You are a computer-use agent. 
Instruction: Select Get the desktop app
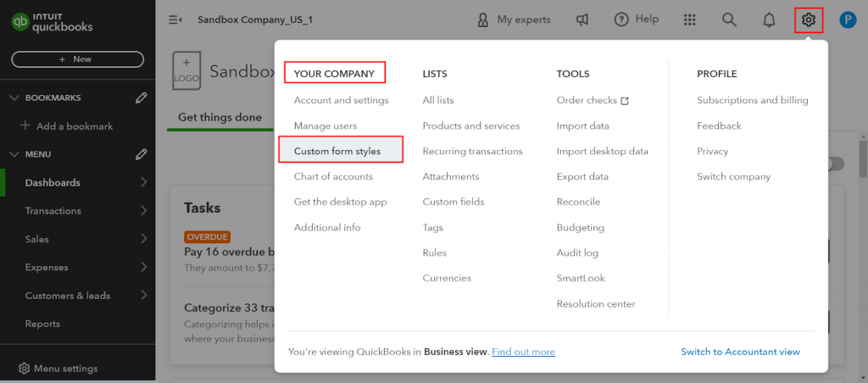point(341,202)
